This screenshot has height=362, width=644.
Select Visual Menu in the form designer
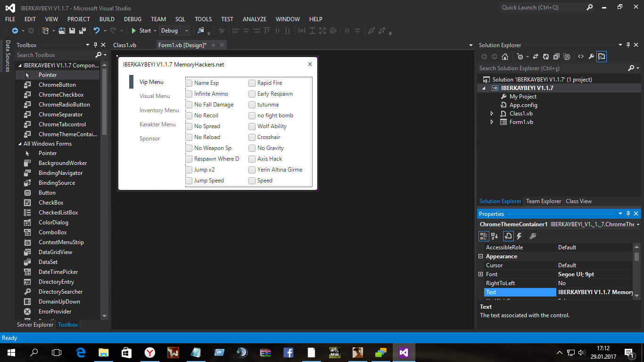[155, 96]
